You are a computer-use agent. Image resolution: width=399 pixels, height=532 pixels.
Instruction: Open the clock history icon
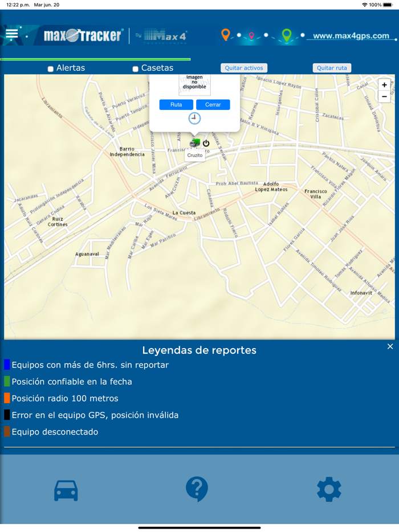tap(194, 118)
